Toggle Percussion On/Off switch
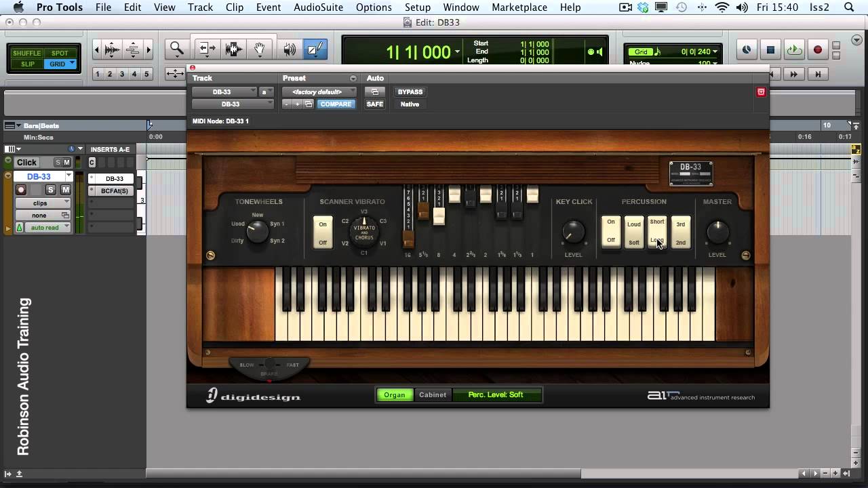The width and height of the screenshot is (868, 488). tap(611, 231)
